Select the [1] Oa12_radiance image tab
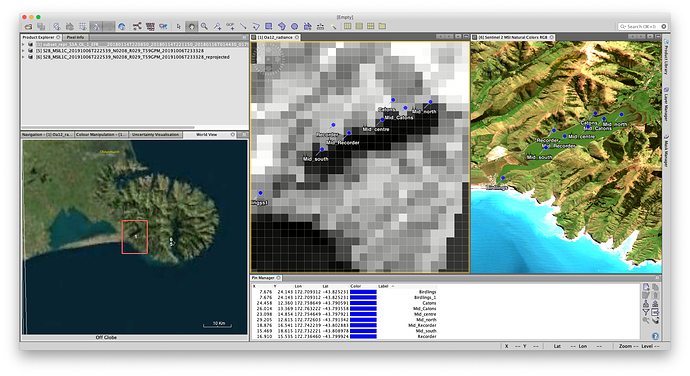The height and width of the screenshot is (376, 690). [x=275, y=37]
